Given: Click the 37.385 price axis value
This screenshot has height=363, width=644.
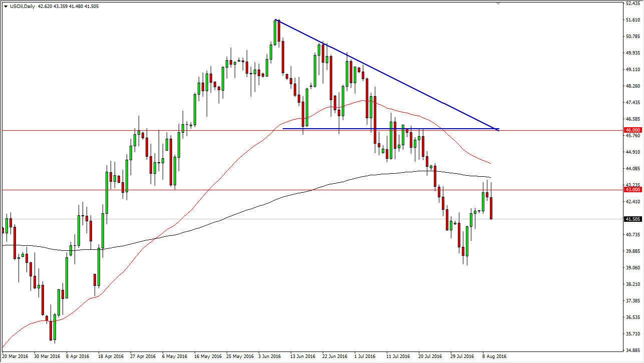Looking at the screenshot, I should click(633, 300).
